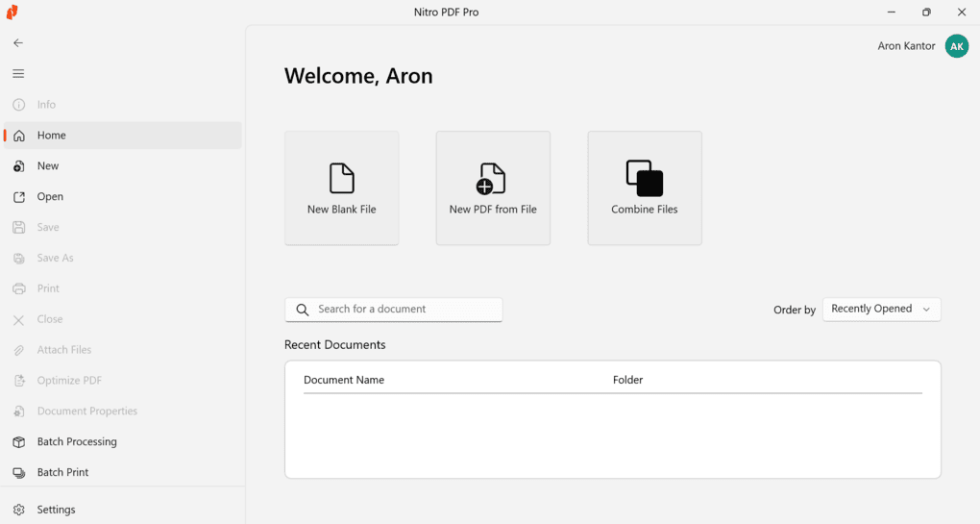Choose New PDF from File tile
The image size is (980, 524).
(493, 188)
